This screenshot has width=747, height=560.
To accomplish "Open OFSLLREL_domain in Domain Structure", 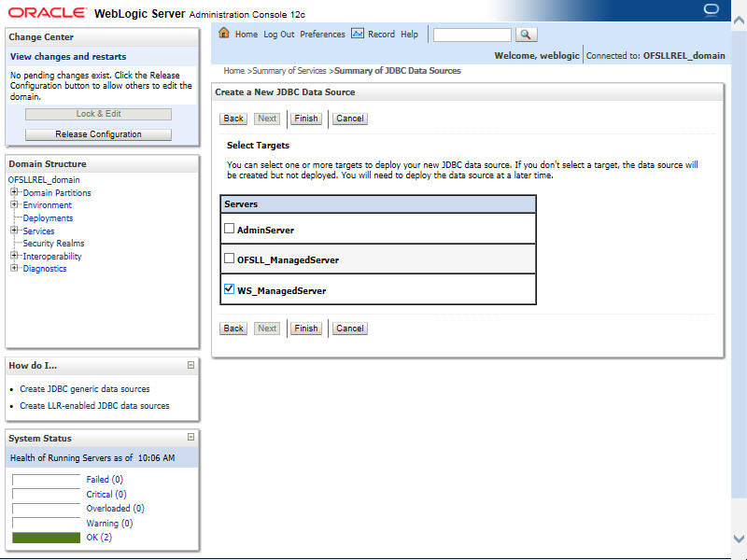I will pos(44,180).
